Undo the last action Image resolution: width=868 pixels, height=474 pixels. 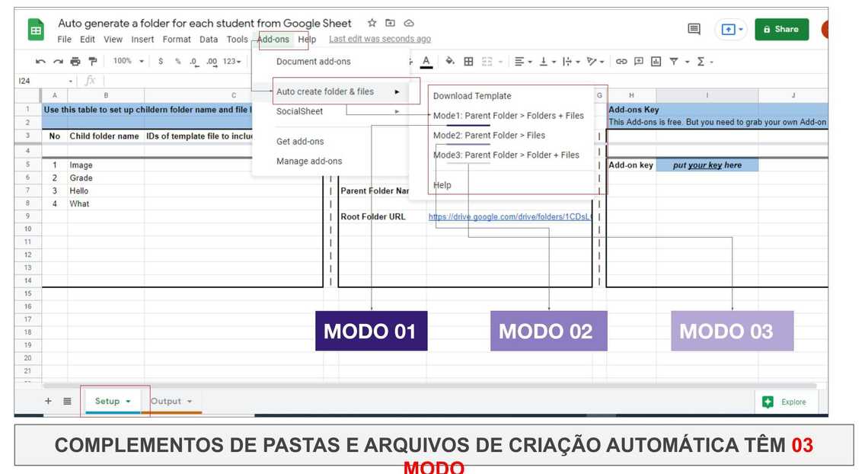40,62
